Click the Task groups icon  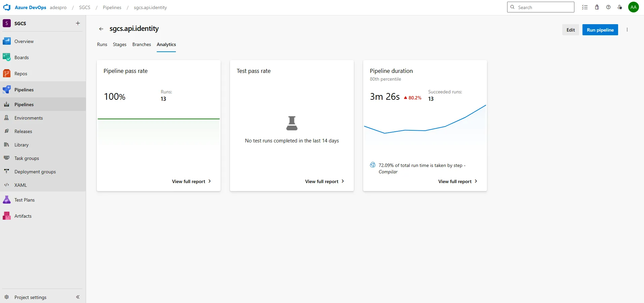6,158
